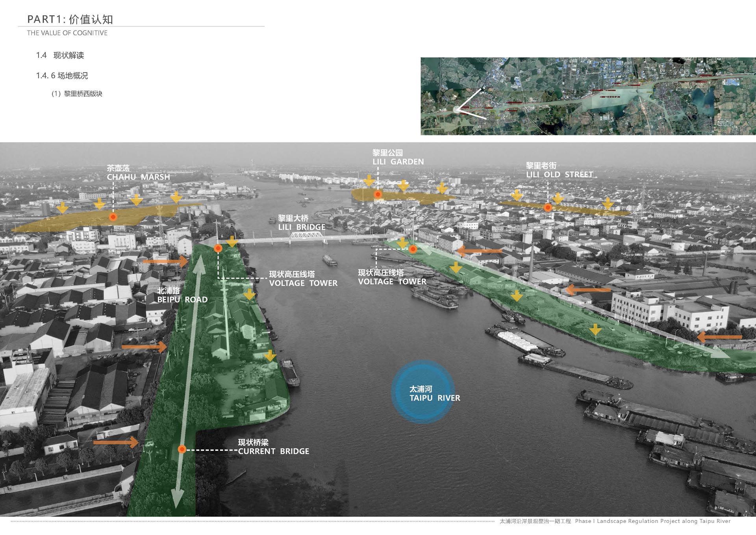The width and height of the screenshot is (756, 535).
Task: Click the orange dot right of Lili Bridge
Action: click(x=413, y=249)
